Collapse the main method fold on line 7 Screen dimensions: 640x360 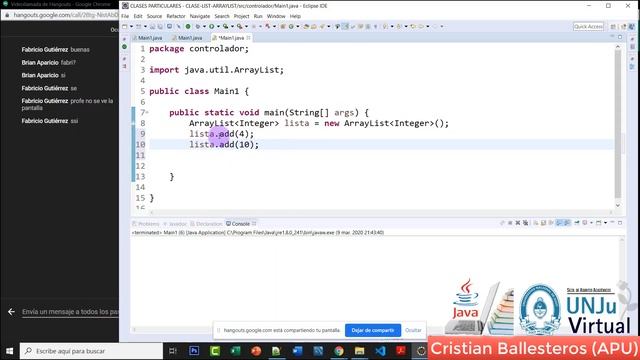(147, 112)
